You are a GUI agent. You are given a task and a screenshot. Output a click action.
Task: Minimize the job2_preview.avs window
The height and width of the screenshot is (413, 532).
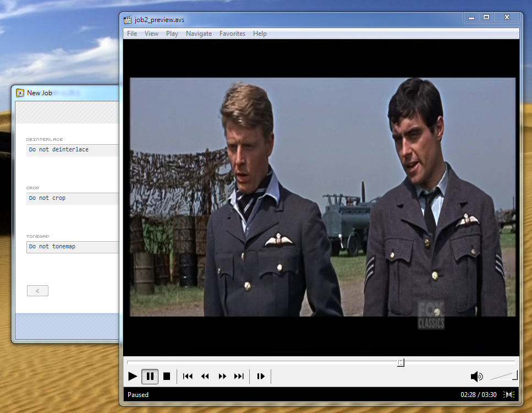click(x=471, y=17)
